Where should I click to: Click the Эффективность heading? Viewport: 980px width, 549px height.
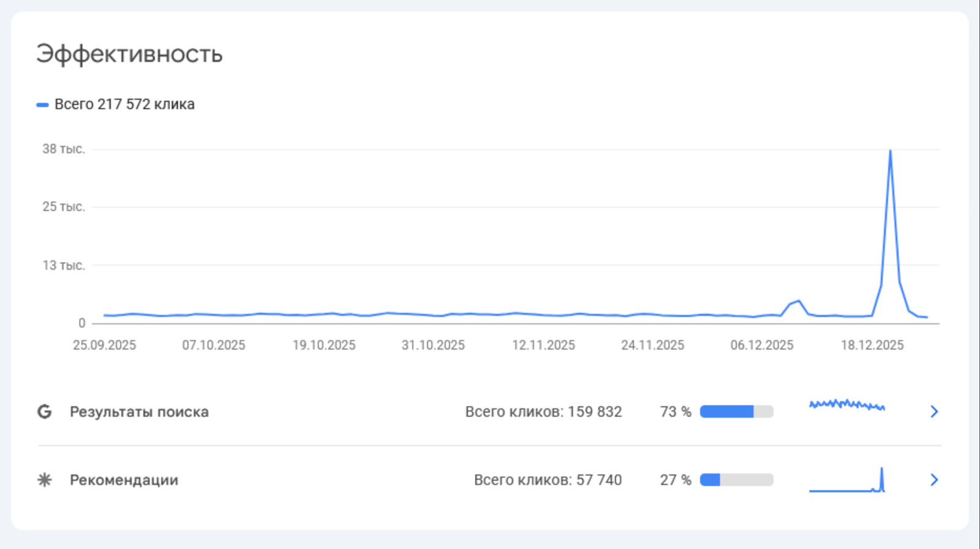(129, 54)
